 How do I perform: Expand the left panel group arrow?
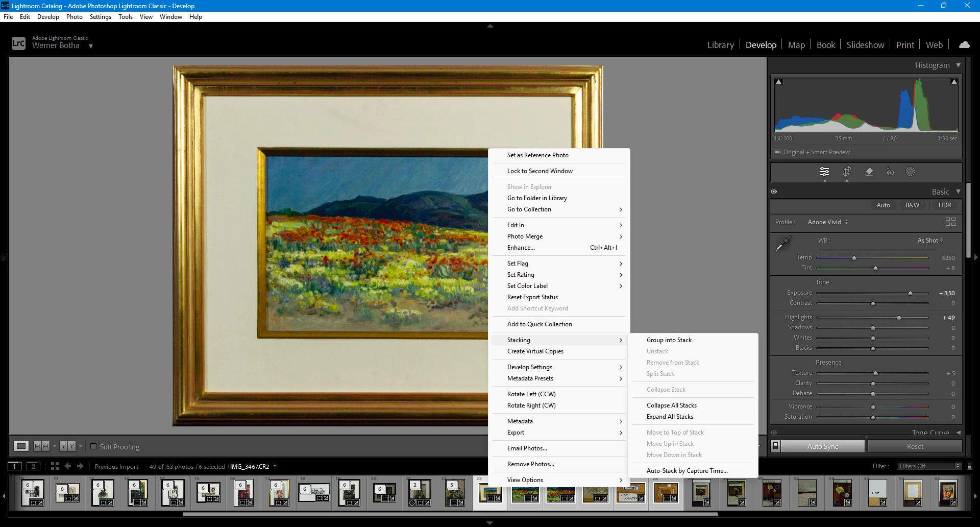[x=3, y=257]
